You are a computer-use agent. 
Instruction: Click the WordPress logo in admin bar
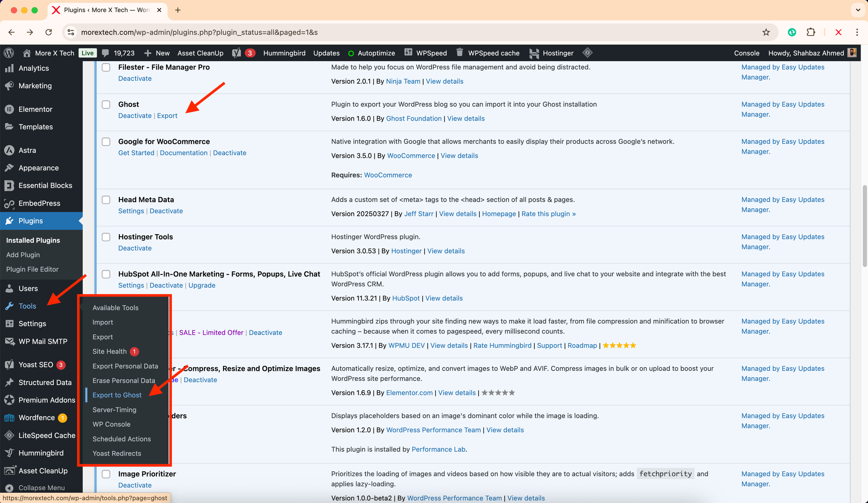[x=9, y=53]
